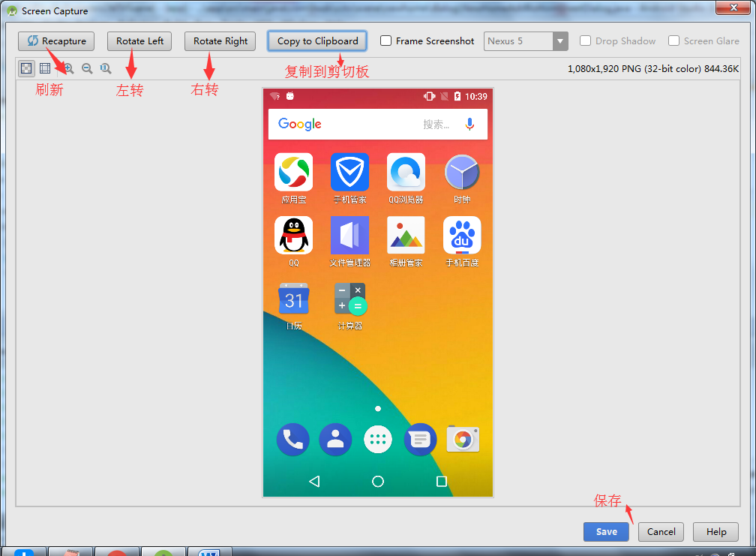Rotate the screenshot right
The height and width of the screenshot is (556, 756).
click(x=220, y=41)
